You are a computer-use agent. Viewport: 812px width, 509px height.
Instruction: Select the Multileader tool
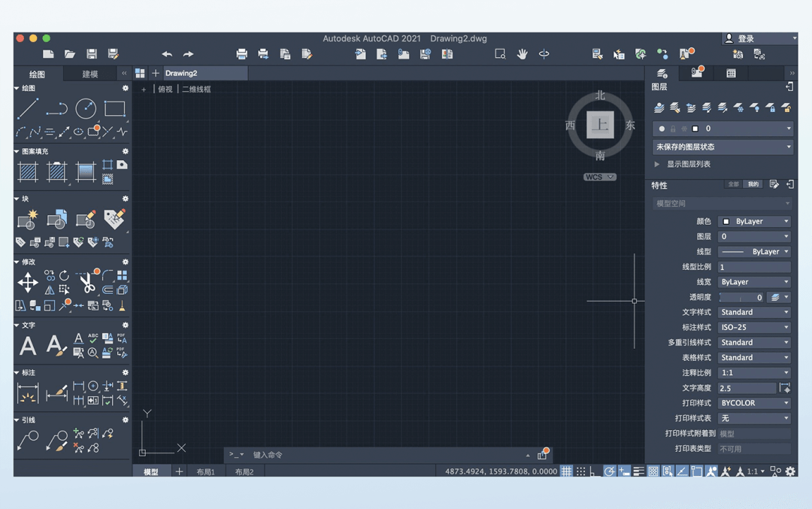28,441
